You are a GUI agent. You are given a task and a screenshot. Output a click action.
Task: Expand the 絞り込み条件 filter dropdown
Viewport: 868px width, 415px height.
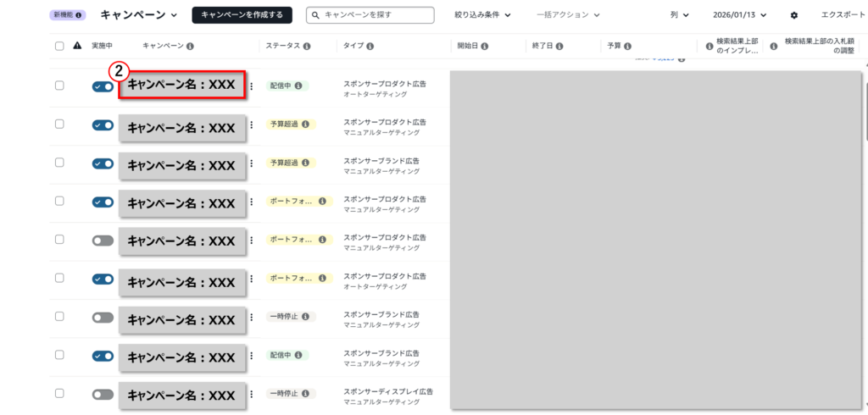tap(482, 15)
